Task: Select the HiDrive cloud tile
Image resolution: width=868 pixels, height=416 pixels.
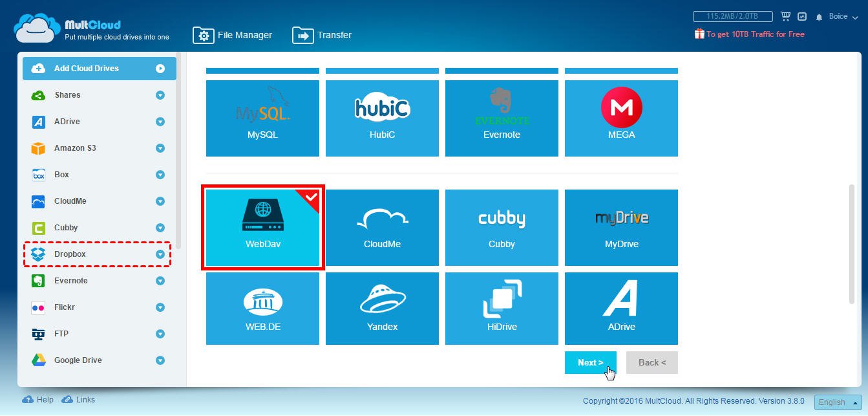Action: 502,308
